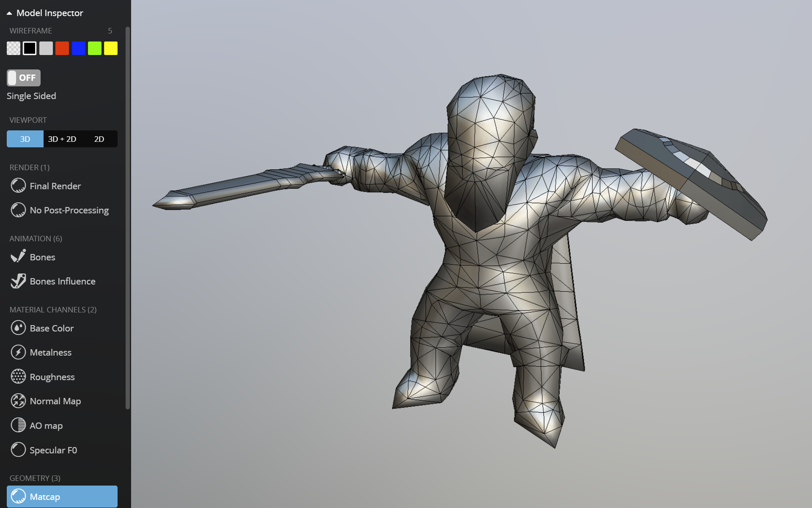Switch to the 3D viewport tab

click(25, 139)
